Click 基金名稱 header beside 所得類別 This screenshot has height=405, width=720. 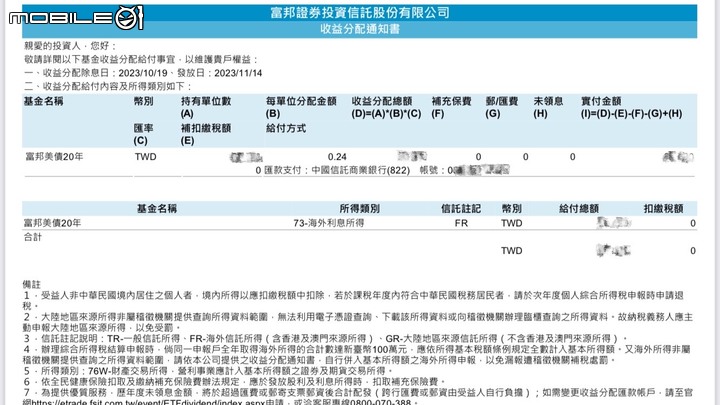pos(157,209)
